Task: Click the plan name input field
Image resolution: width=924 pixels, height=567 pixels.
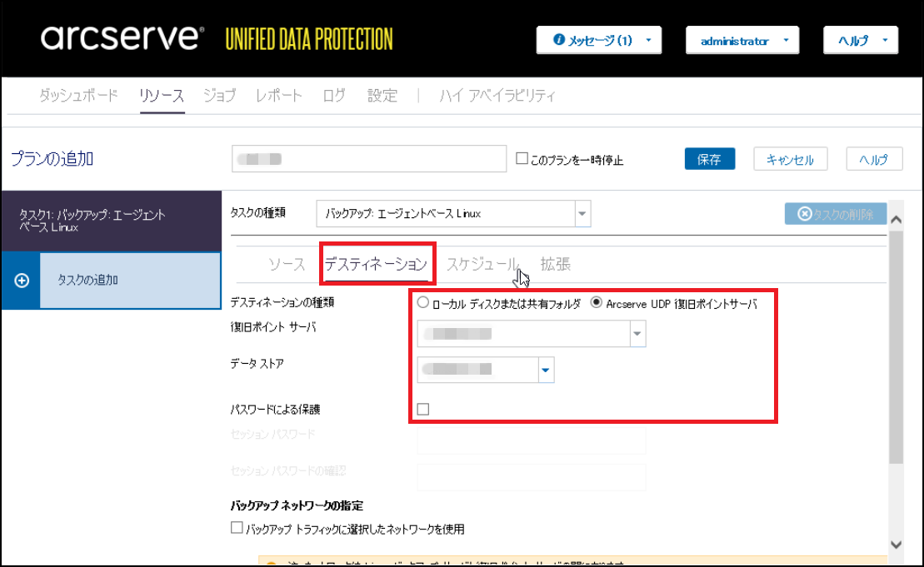Action: [x=369, y=159]
